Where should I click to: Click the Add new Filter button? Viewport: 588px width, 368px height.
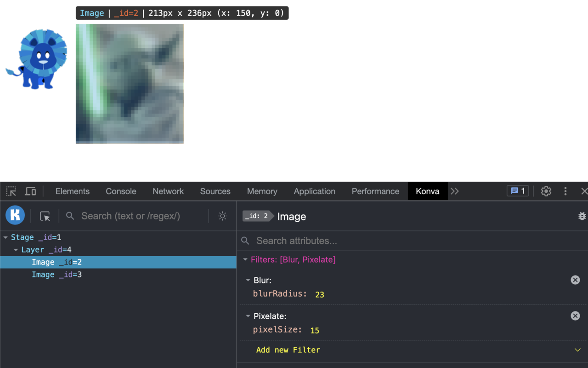(288, 350)
